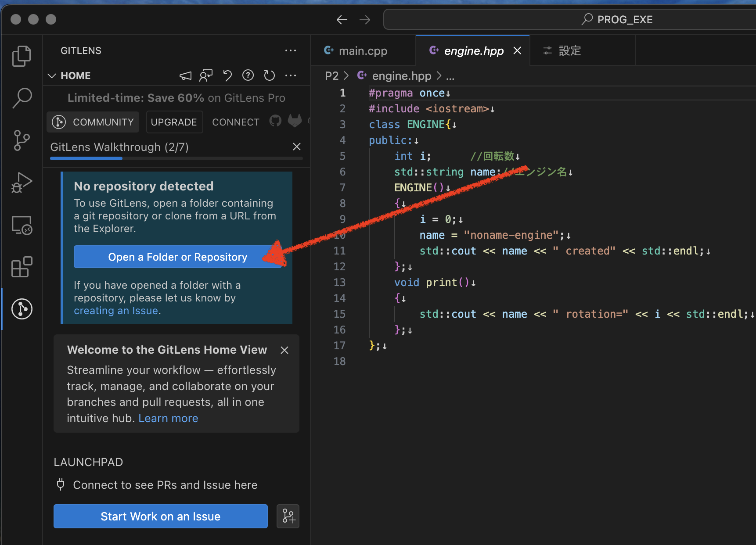The image size is (756, 545).
Task: Click the undo arrow icon in HOME header
Action: (227, 76)
